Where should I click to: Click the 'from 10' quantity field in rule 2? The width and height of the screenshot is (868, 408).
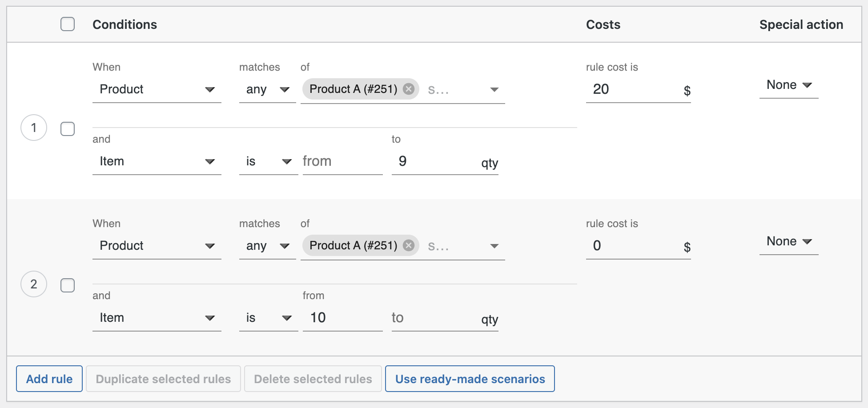click(x=342, y=317)
